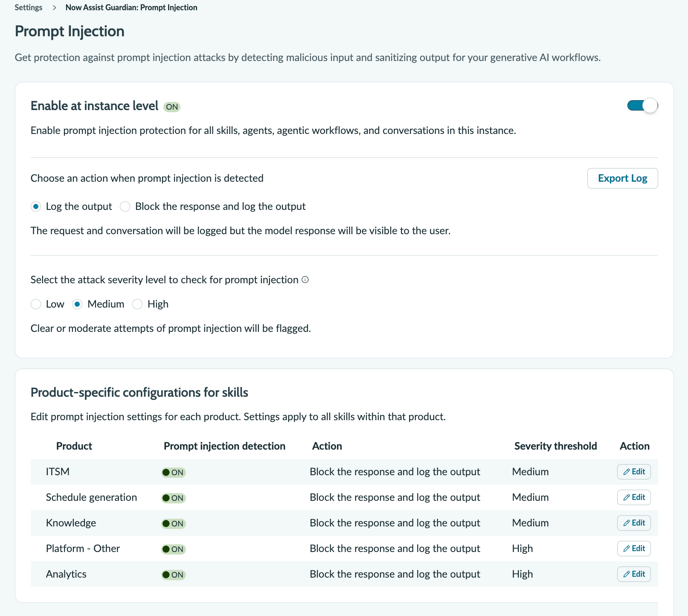
Task: Edit the ITSM product configuration
Action: pyautogui.click(x=634, y=472)
